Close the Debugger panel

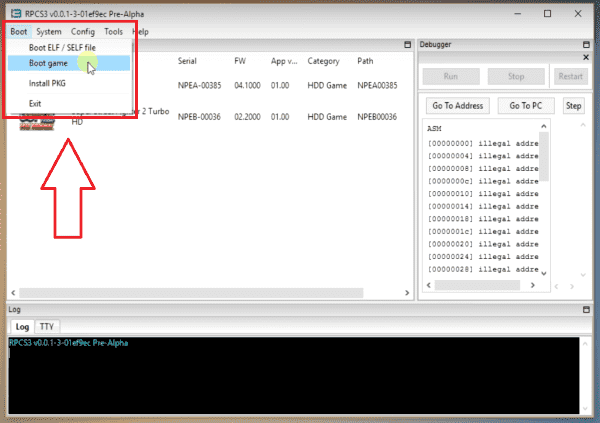tap(586, 57)
